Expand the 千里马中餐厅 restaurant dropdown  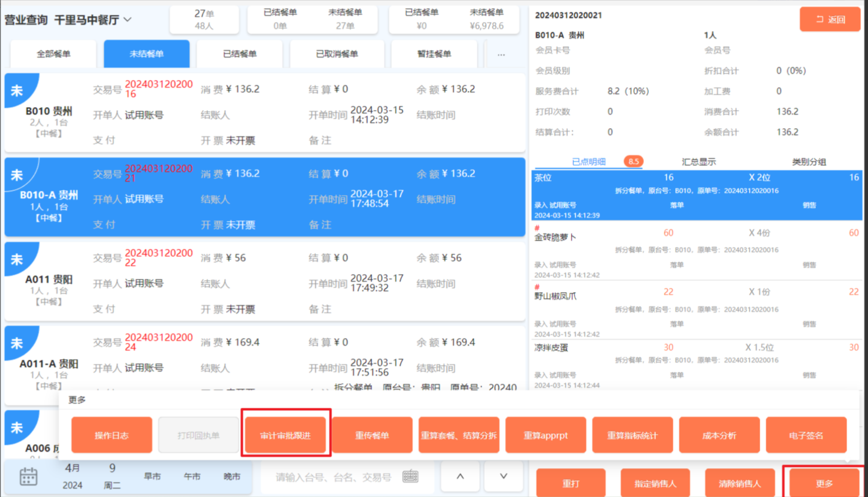tap(128, 20)
